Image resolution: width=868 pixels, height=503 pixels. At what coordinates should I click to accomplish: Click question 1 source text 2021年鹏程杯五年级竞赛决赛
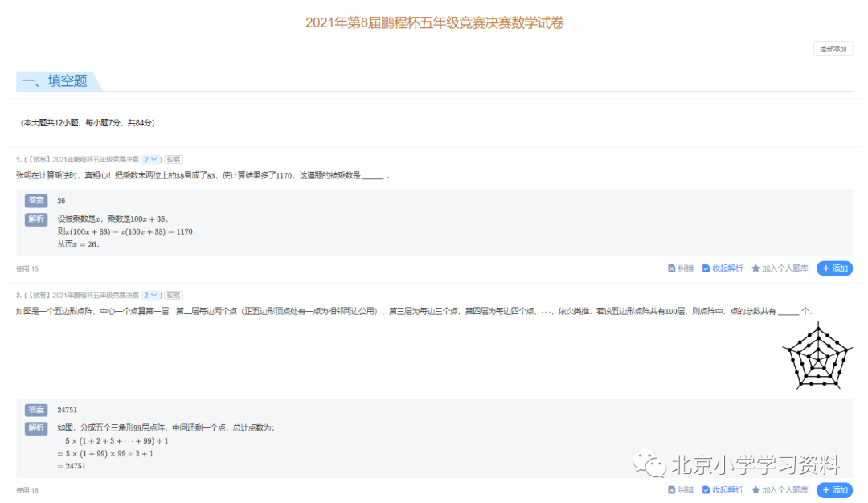pyautogui.click(x=95, y=159)
